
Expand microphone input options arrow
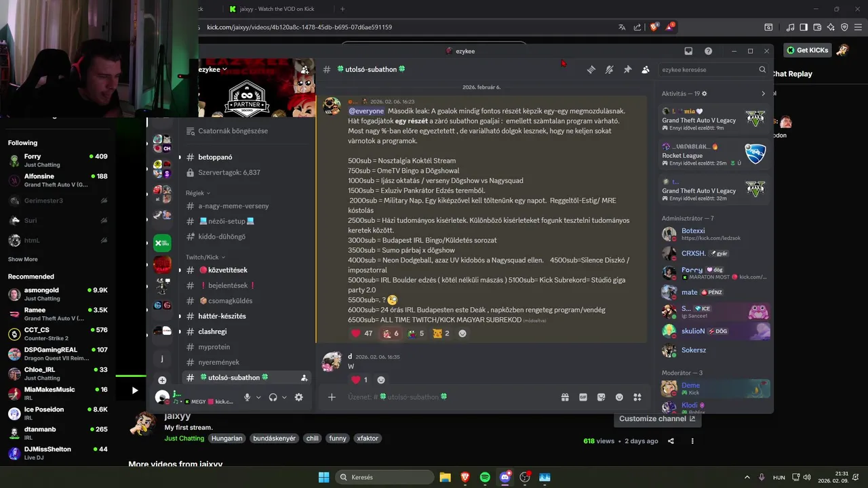pyautogui.click(x=258, y=397)
